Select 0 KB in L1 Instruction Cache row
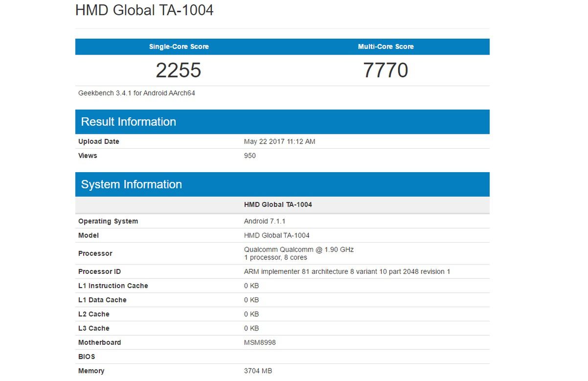 click(251, 286)
